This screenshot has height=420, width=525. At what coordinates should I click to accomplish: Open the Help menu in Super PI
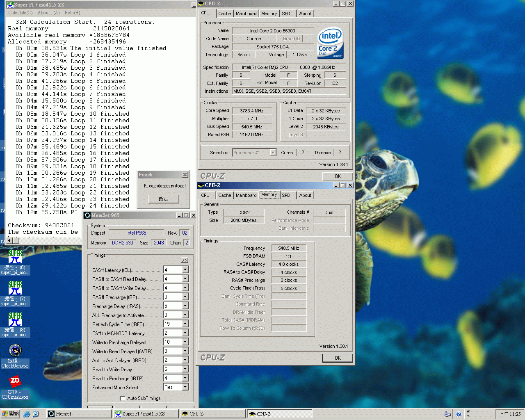click(72, 13)
